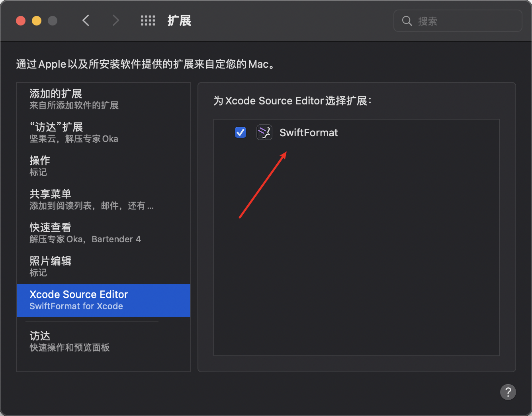Click the SwiftFormat app icon
This screenshot has width=532, height=416.
(264, 132)
